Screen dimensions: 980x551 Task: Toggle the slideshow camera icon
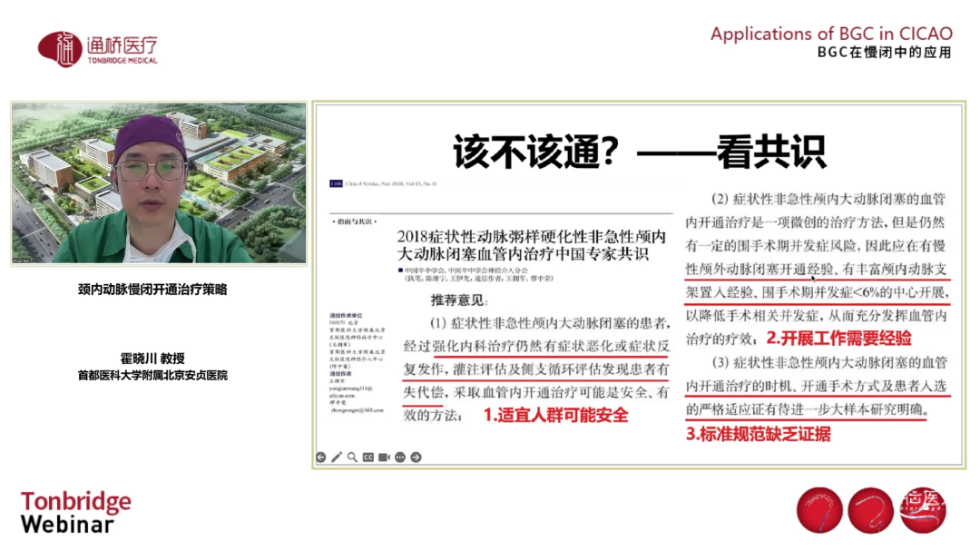[x=384, y=458]
